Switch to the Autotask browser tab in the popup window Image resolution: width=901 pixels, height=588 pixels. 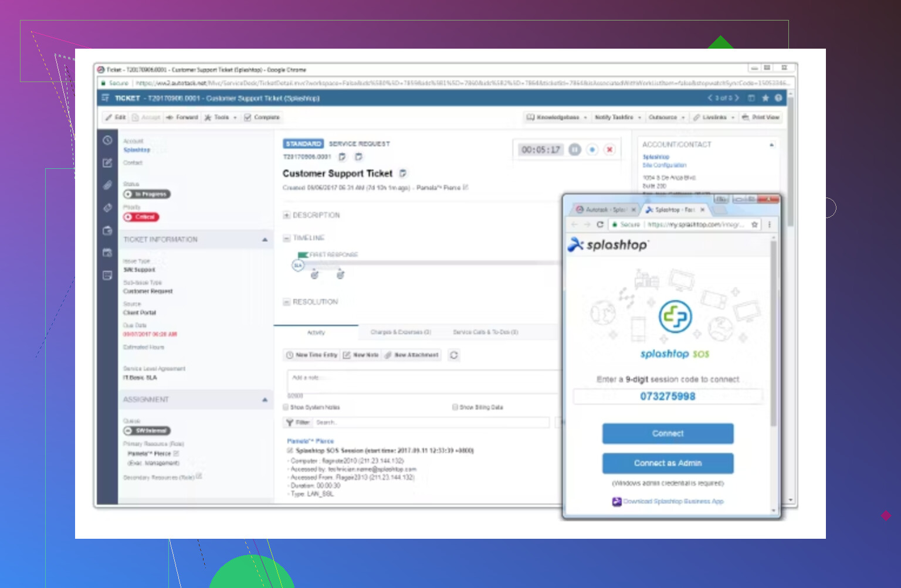coord(605,209)
